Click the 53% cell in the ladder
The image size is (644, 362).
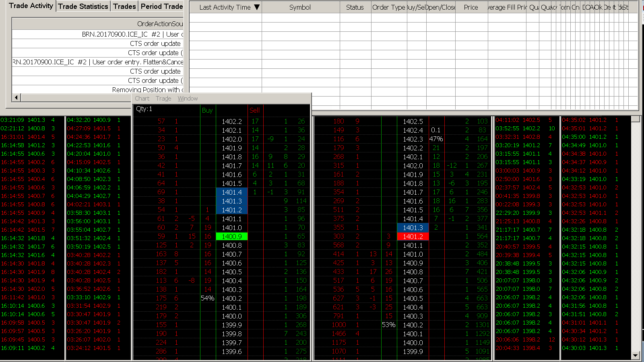[x=388, y=325]
